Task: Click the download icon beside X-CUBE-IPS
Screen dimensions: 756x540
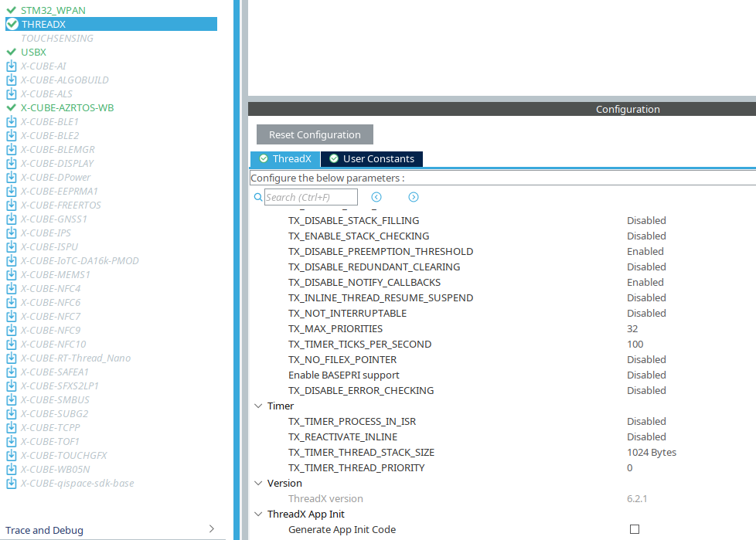Action: pos(12,233)
